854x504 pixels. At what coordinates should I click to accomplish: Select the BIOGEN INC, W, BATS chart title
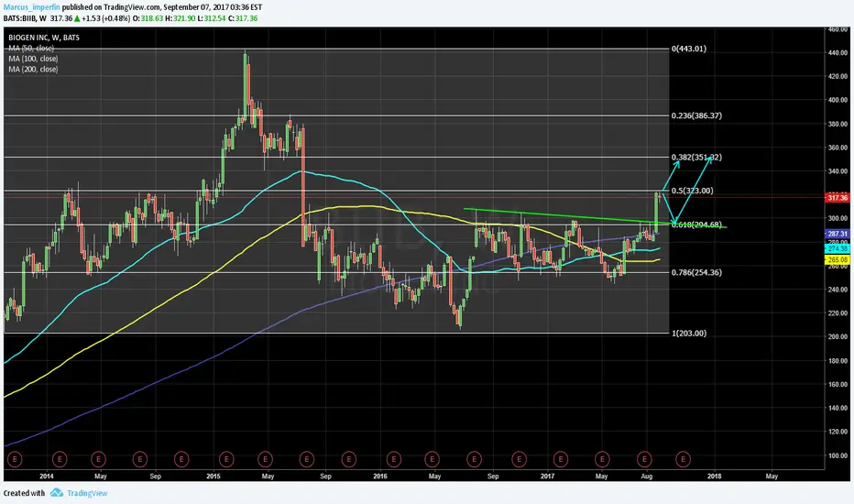(x=44, y=38)
